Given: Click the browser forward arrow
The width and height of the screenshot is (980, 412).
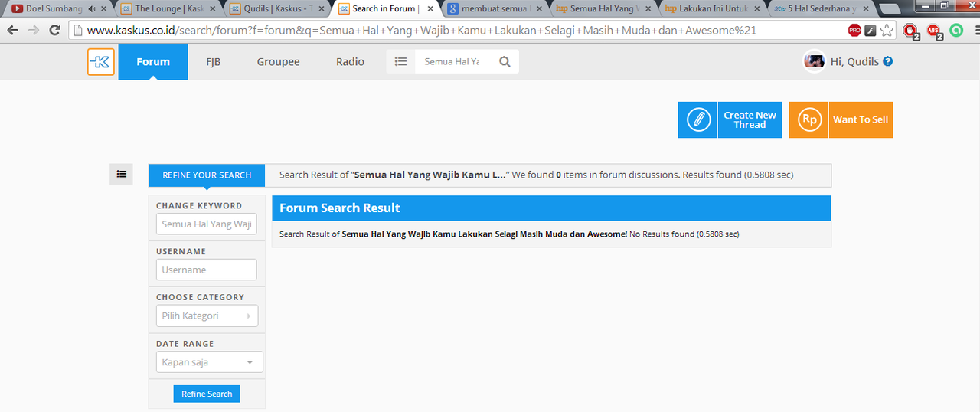Looking at the screenshot, I should [34, 31].
